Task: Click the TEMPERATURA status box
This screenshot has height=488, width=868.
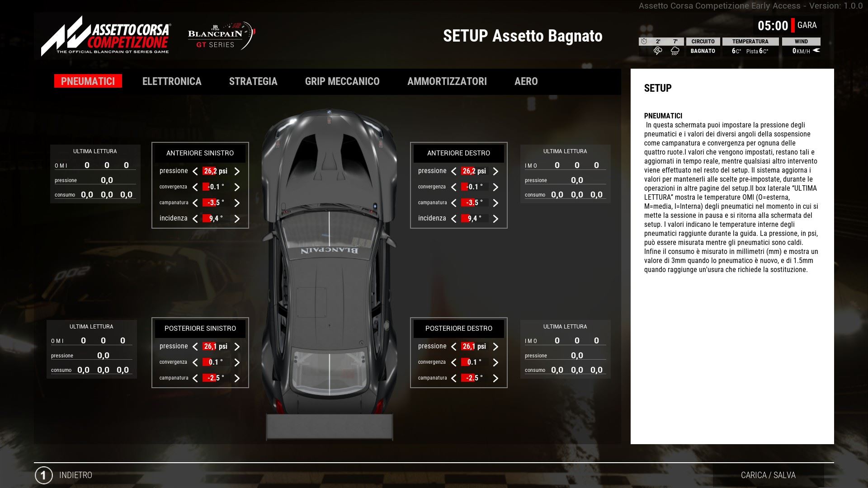Action: pos(750,47)
